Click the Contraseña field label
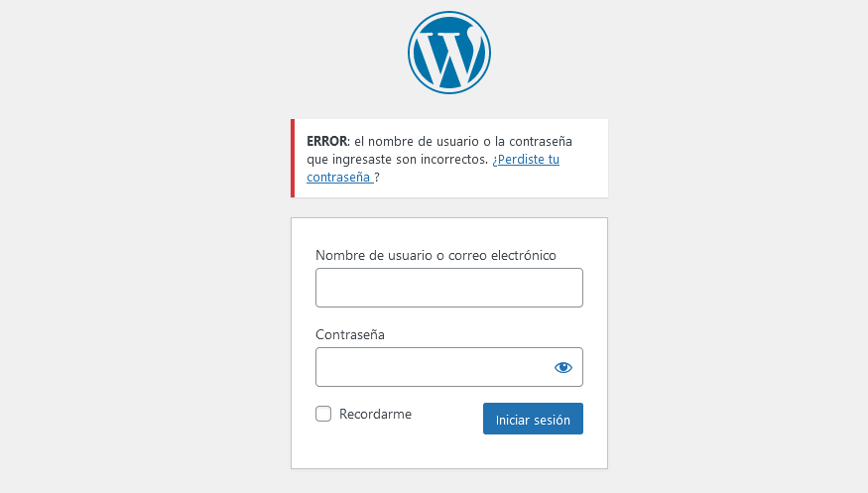 point(350,334)
